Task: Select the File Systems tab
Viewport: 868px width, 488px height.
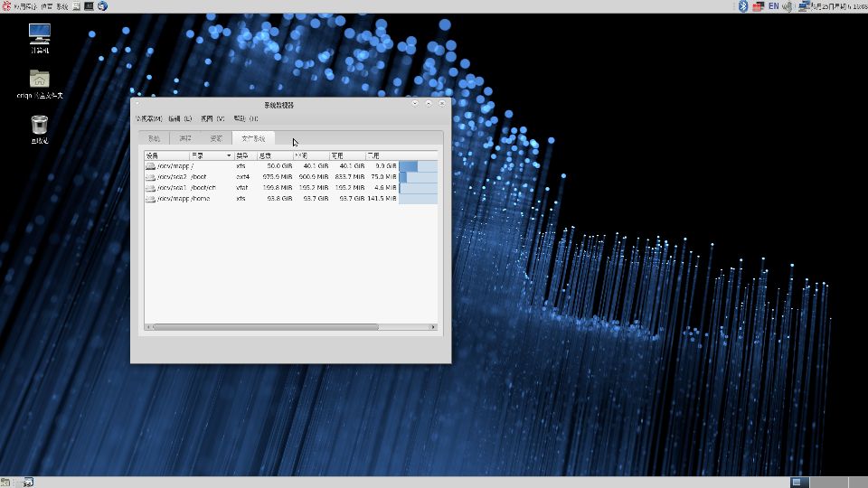Action: 253,138
